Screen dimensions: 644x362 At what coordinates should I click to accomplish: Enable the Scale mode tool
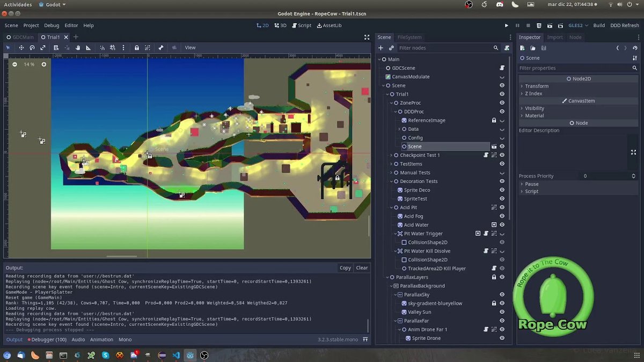[x=43, y=48]
